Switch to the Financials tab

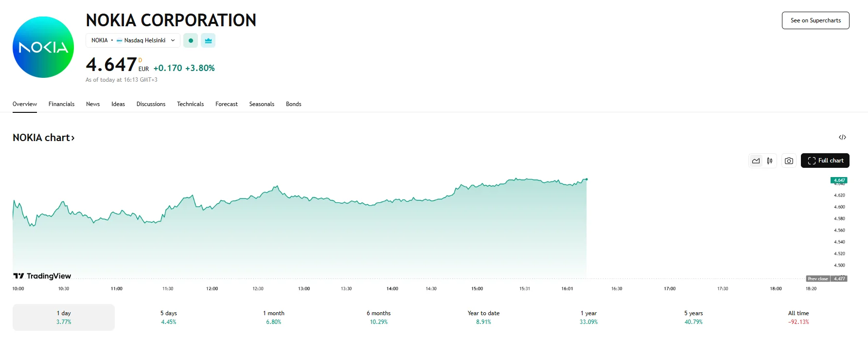click(x=61, y=104)
